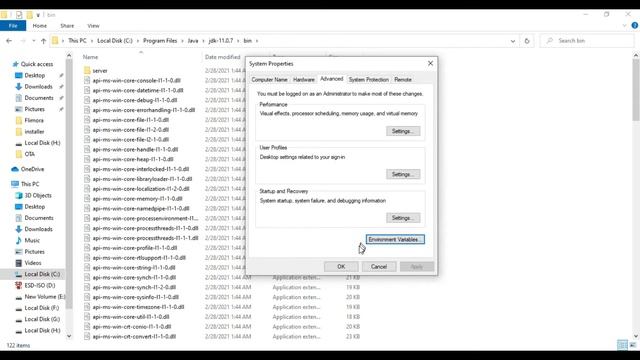Cancel the System Properties dialog

379,267
